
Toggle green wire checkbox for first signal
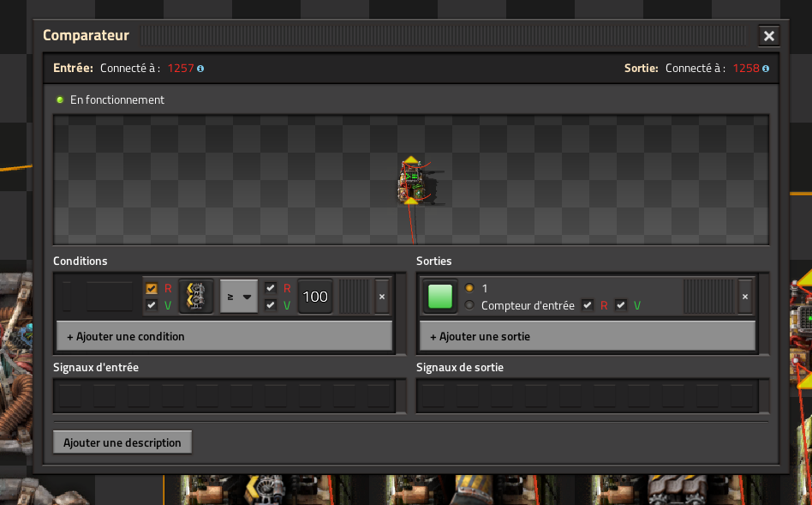pyautogui.click(x=152, y=305)
